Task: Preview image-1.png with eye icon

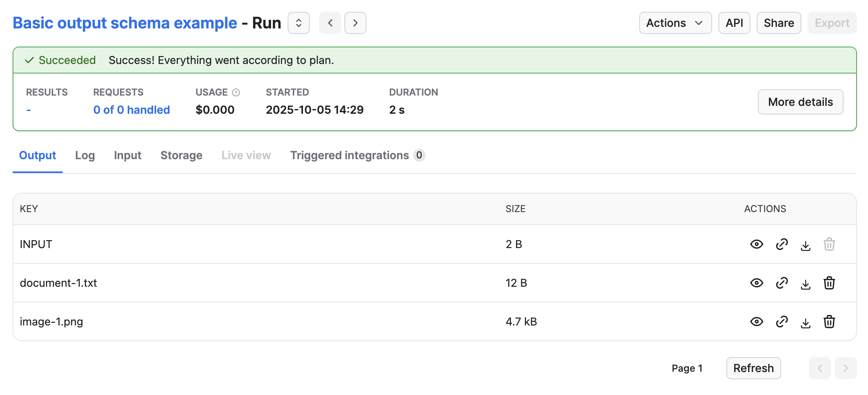Action: coord(756,322)
